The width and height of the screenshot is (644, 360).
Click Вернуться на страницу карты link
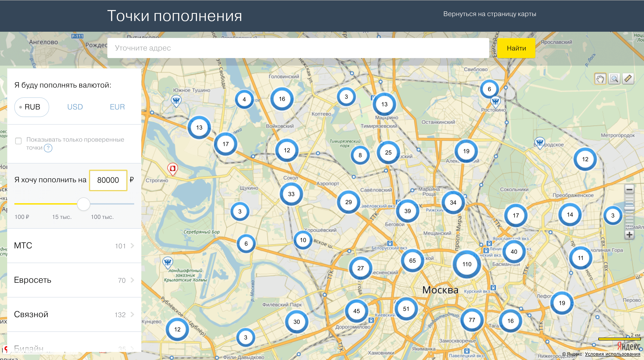[x=489, y=14]
